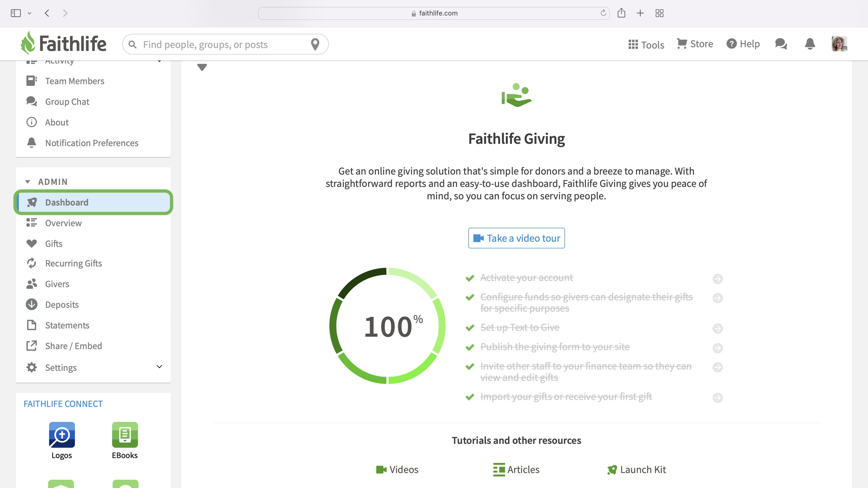Click the faithlife.com address bar
The image size is (868, 488).
434,13
